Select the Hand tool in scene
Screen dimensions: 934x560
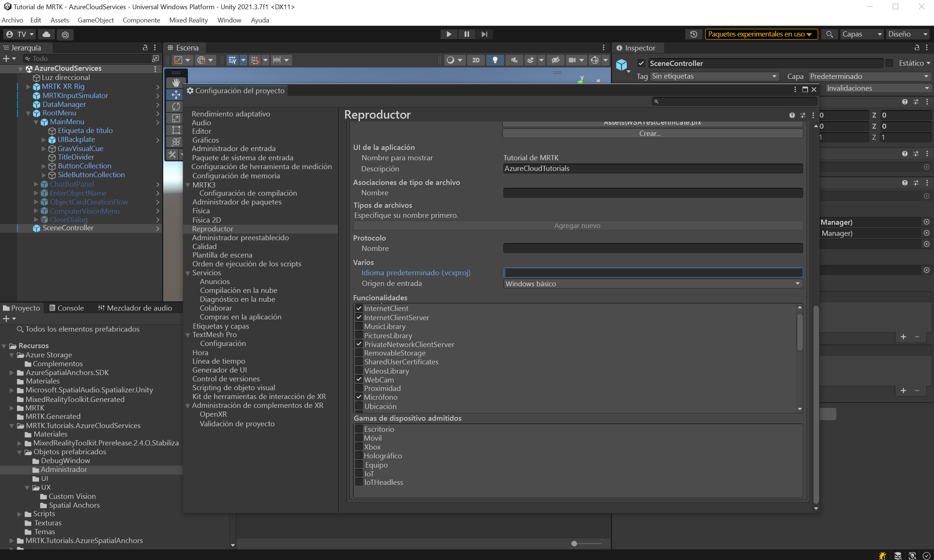tap(176, 82)
